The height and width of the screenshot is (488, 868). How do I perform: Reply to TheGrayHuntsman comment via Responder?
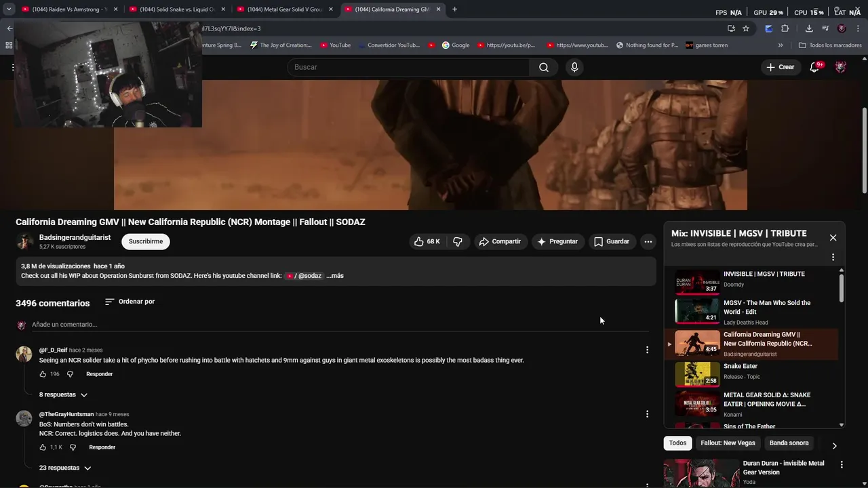[102, 447]
